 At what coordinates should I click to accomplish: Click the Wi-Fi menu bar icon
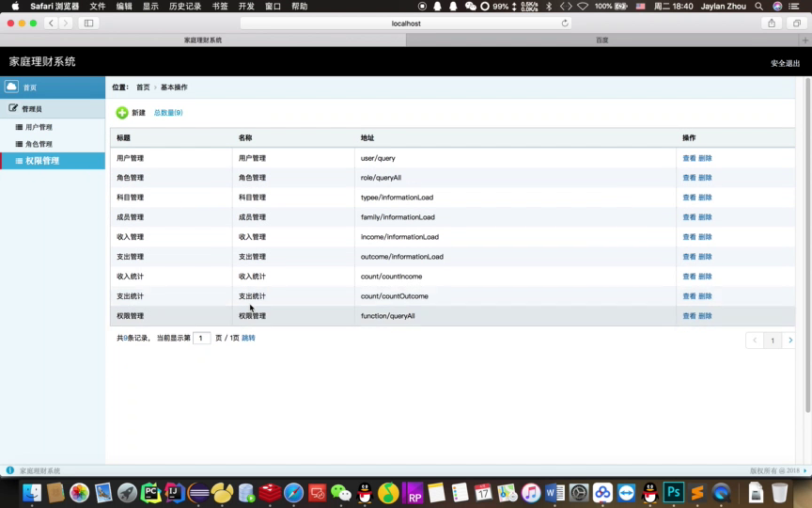(583, 7)
